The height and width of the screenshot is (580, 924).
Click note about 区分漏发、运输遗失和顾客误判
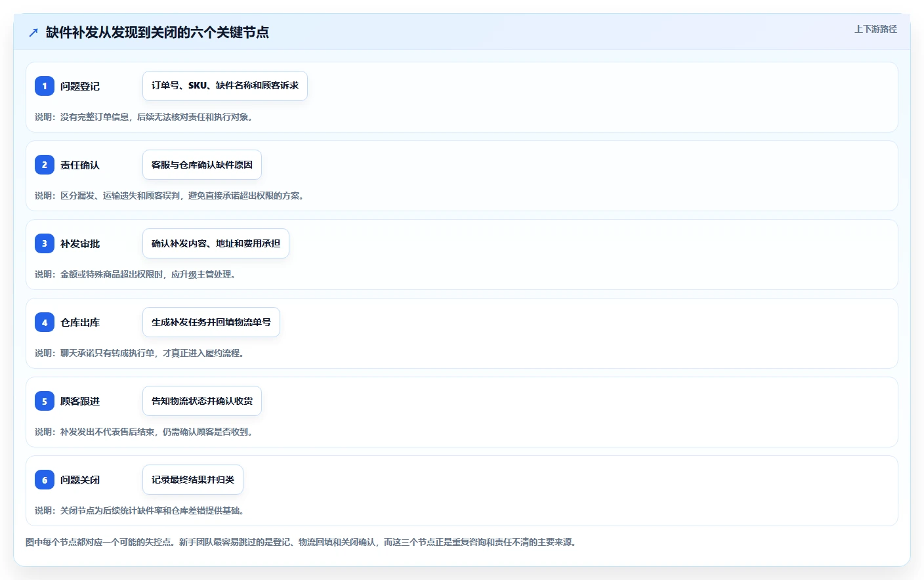(171, 196)
